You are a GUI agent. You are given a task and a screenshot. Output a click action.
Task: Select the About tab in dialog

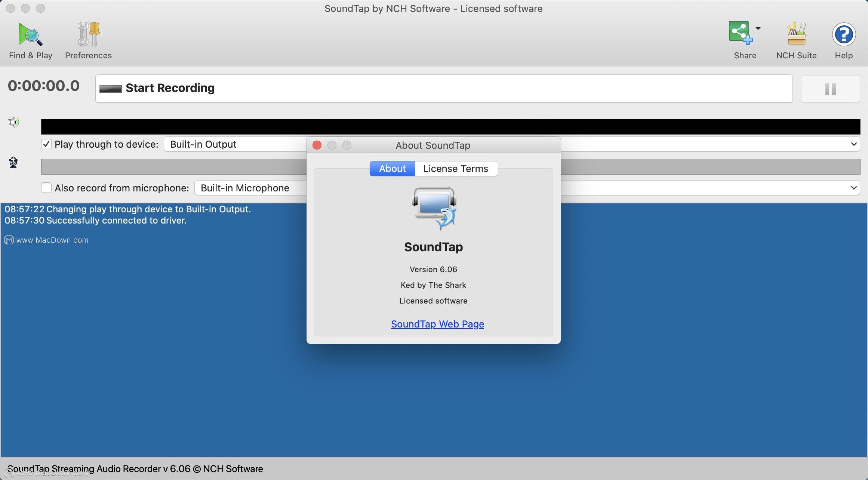(392, 169)
